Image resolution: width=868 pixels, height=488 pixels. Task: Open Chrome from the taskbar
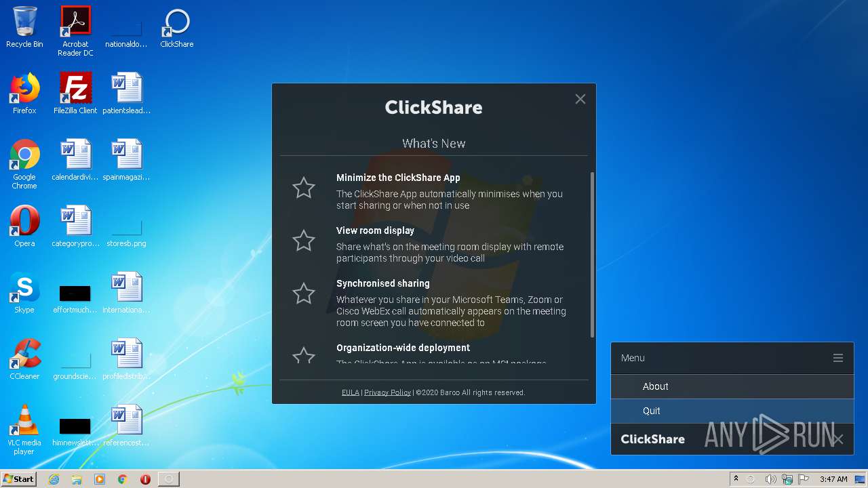pyautogui.click(x=123, y=479)
